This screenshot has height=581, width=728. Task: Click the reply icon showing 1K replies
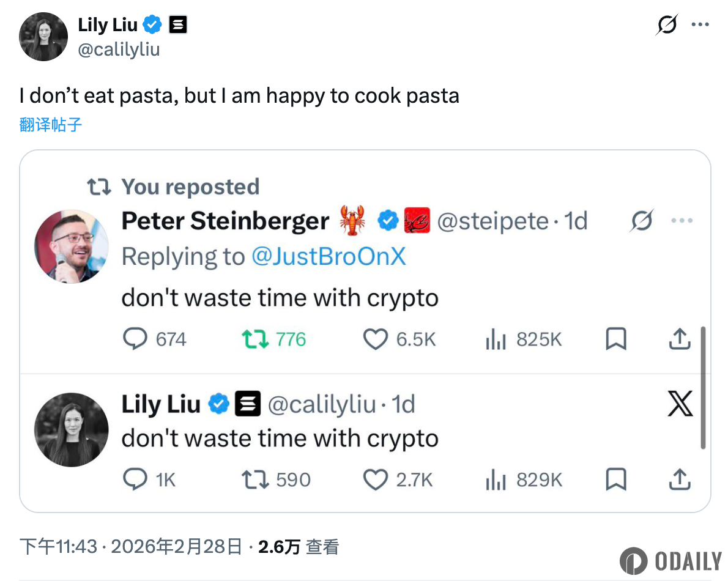click(135, 481)
